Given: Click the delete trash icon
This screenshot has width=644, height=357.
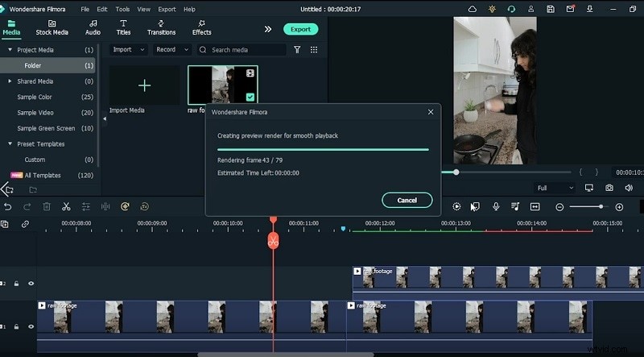Looking at the screenshot, I should tap(47, 207).
